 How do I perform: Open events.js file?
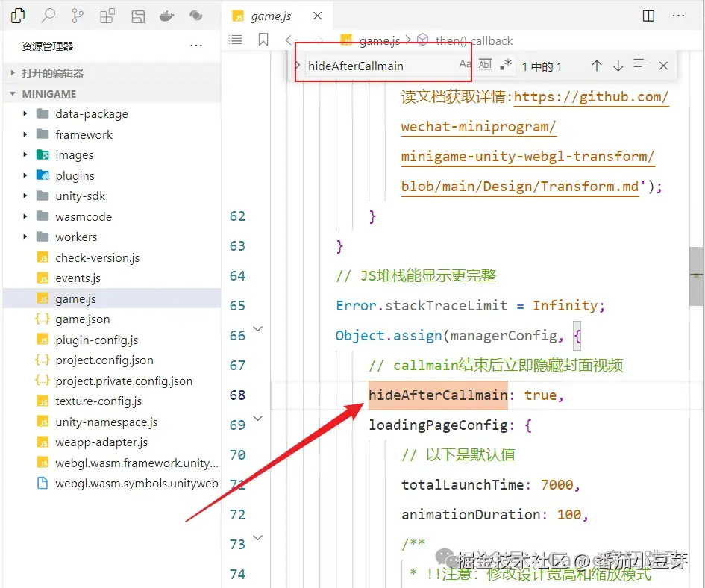78,278
